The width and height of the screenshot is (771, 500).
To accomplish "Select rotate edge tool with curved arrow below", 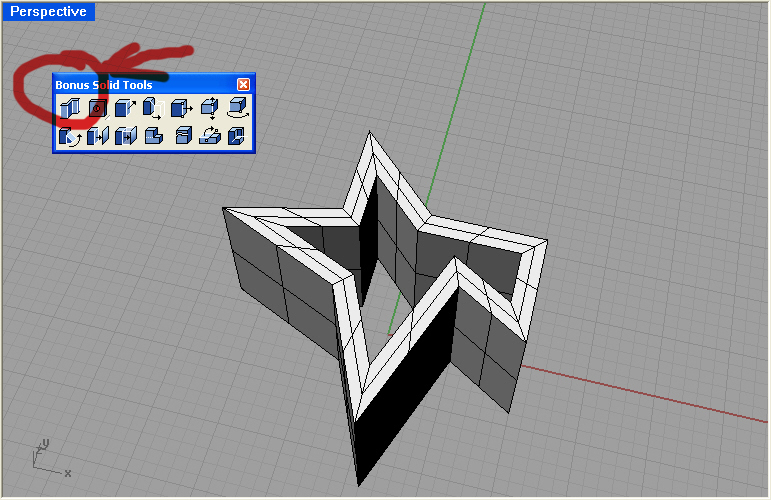I will pyautogui.click(x=238, y=108).
